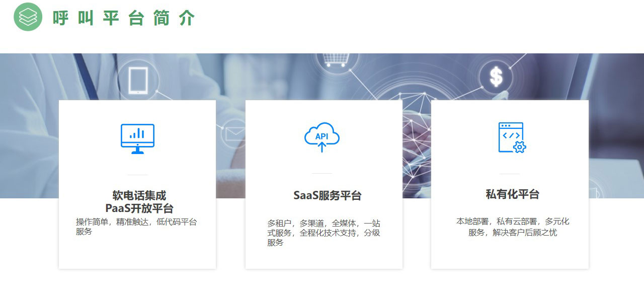Click the dollar sign icon in banner
The image size is (644, 293).
click(x=496, y=77)
